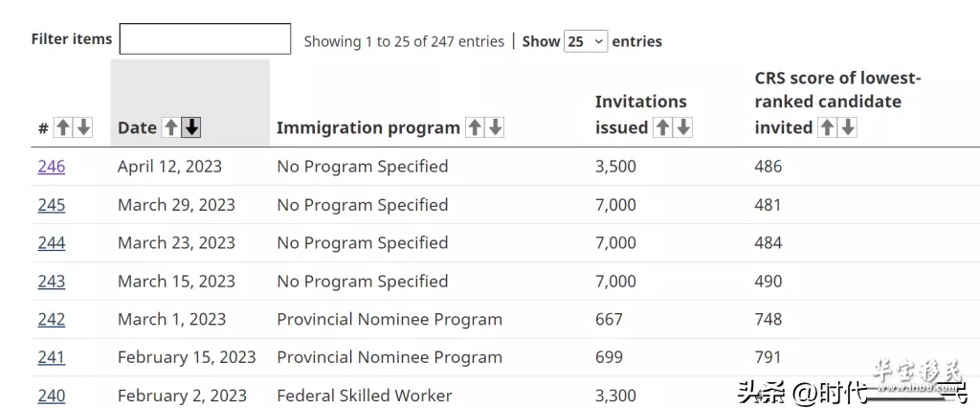Sort CRS score ascending arrow

(x=827, y=127)
